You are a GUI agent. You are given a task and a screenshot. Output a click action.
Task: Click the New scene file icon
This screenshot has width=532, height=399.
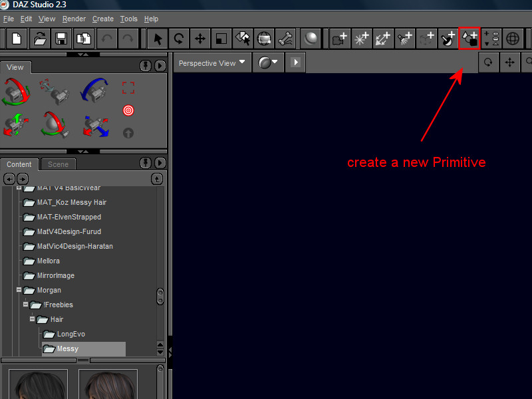pyautogui.click(x=17, y=39)
